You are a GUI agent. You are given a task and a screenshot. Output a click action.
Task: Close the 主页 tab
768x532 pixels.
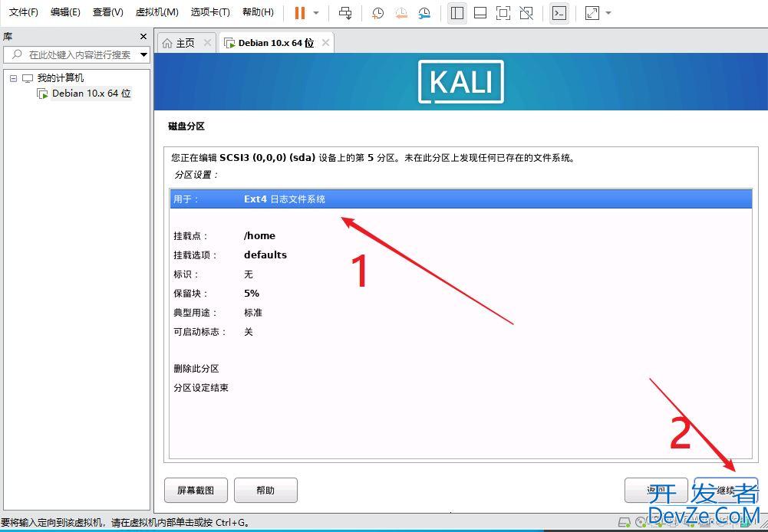[x=207, y=43]
